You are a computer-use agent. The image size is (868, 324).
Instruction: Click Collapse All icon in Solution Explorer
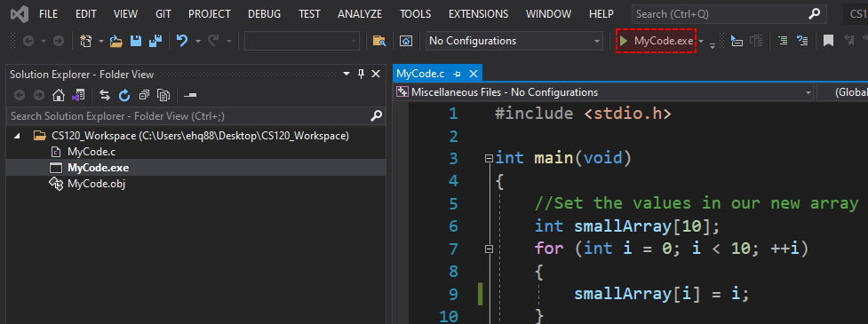[x=144, y=96]
